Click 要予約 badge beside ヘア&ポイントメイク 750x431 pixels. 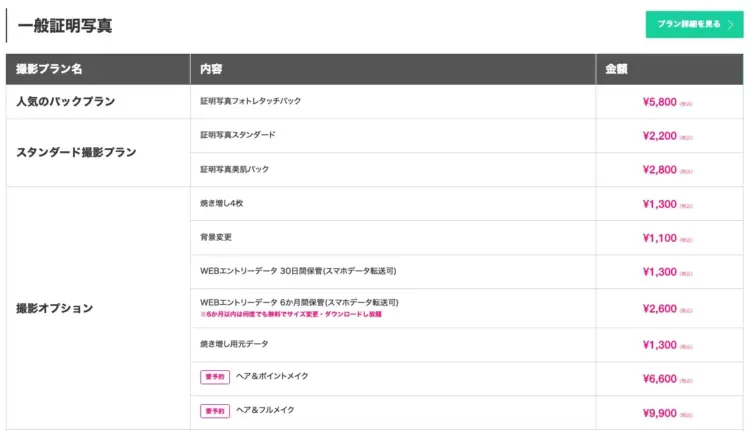tap(214, 377)
